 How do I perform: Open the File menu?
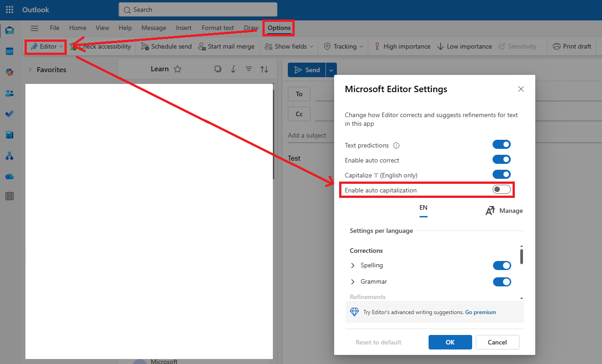pyautogui.click(x=54, y=28)
